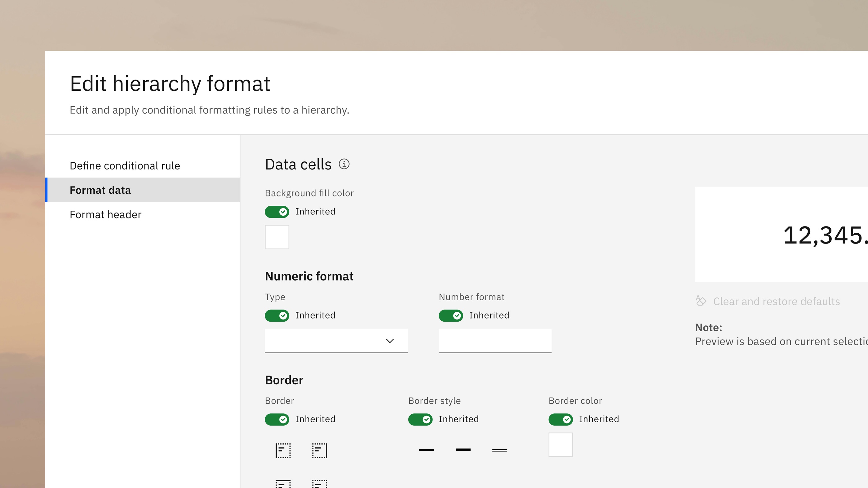Click the Border style label

pyautogui.click(x=434, y=401)
